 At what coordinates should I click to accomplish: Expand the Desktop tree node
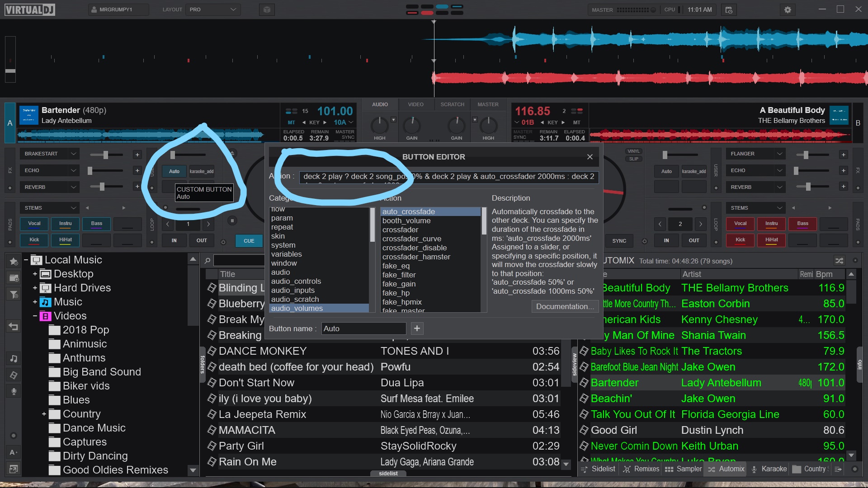point(35,274)
